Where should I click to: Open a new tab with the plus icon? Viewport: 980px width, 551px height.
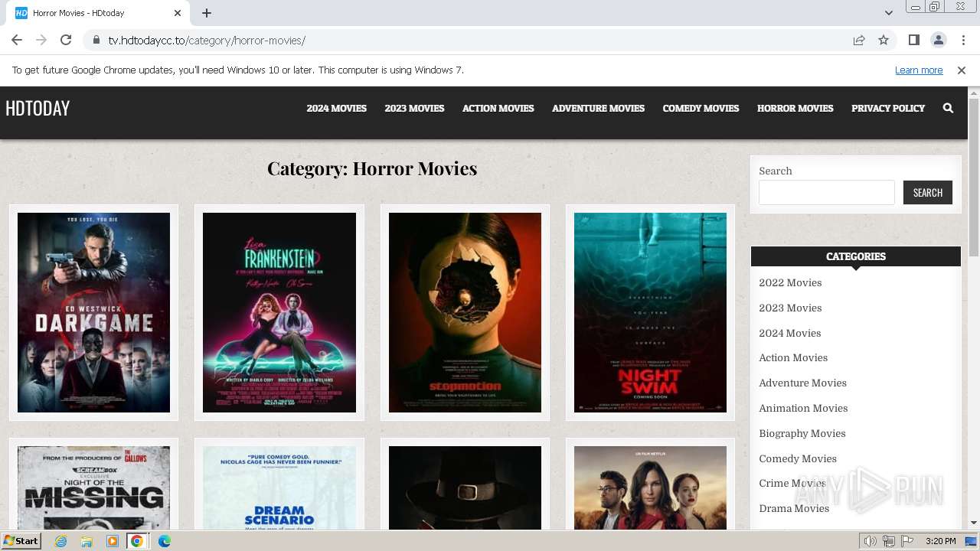click(207, 13)
